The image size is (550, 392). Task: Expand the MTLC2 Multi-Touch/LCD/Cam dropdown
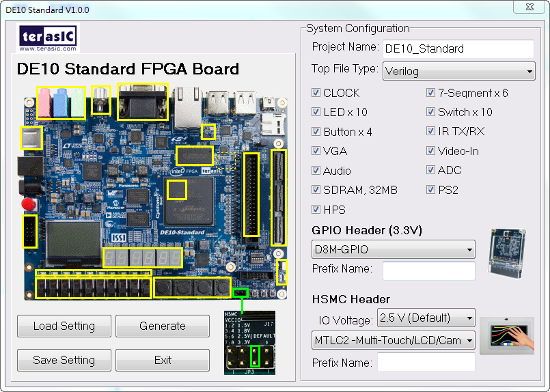(x=394, y=340)
